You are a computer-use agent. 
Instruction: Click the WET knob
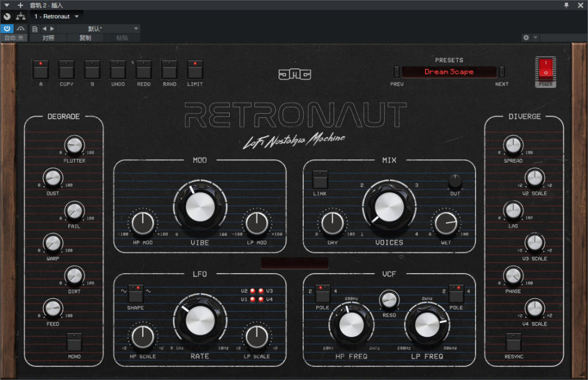pos(446,223)
